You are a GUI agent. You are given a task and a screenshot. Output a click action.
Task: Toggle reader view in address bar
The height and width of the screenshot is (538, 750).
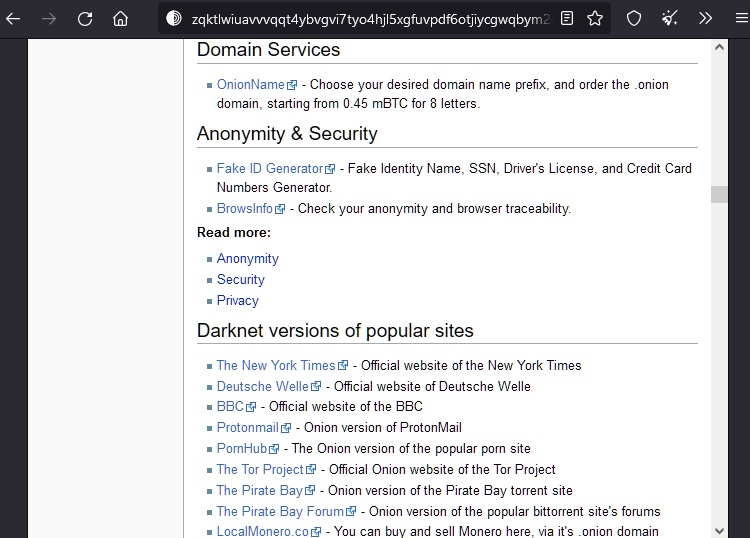(567, 19)
